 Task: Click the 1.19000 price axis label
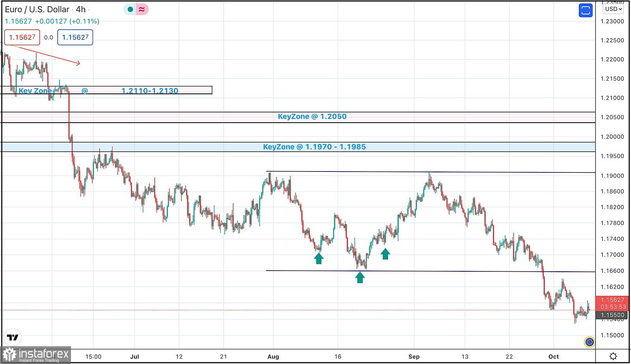(x=612, y=176)
